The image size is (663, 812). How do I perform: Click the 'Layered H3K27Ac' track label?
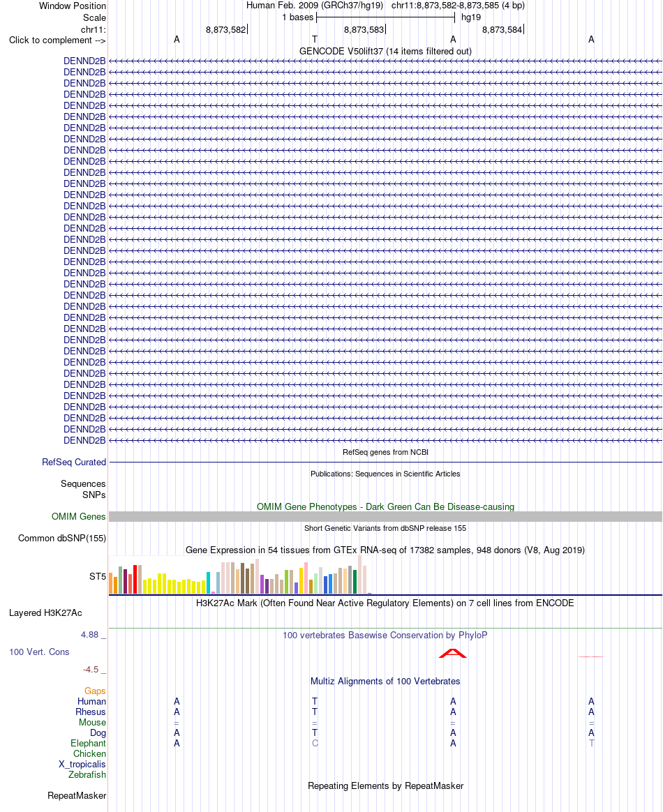click(x=45, y=612)
